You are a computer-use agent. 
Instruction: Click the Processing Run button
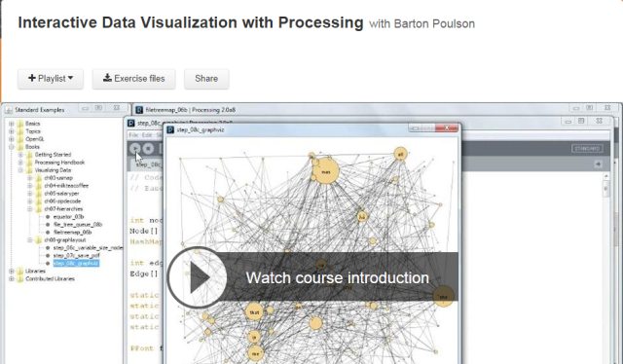[x=135, y=149]
